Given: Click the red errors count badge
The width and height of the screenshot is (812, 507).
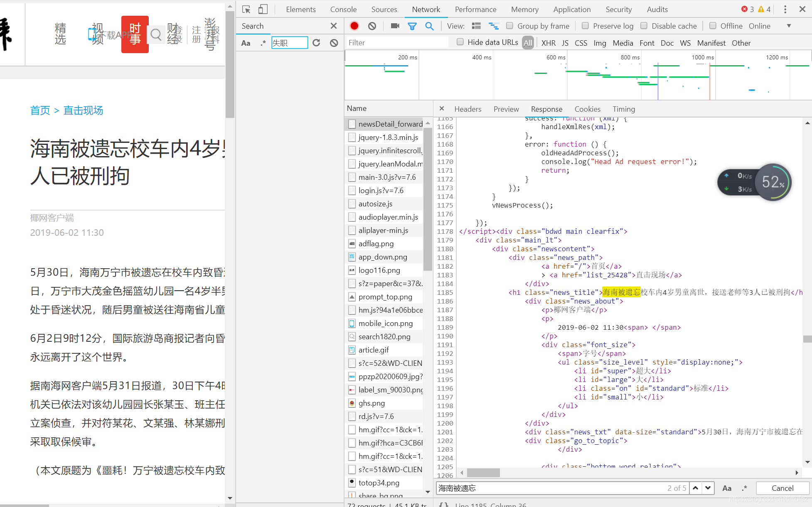Looking at the screenshot, I should (x=748, y=9).
